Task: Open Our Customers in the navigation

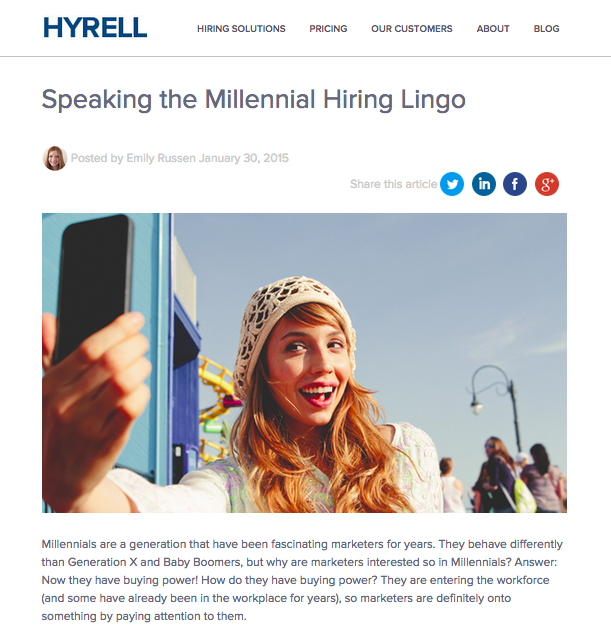Action: 411,29
